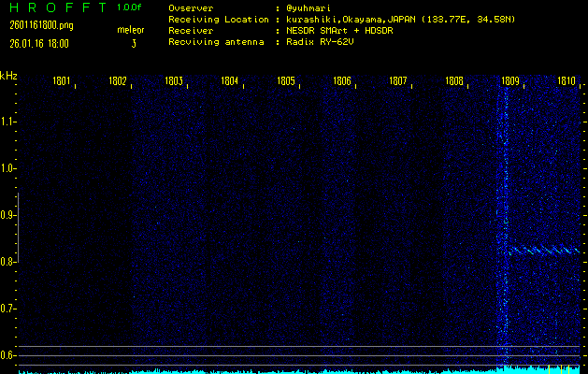
Task: Click the version number 1.00f
Action: coord(129,7)
